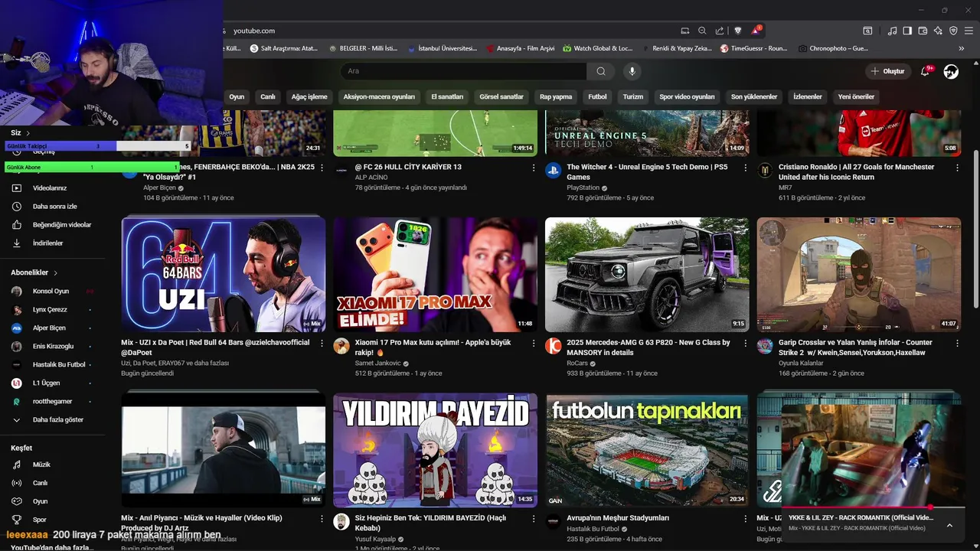Open the black Mercedes G-Class thumbnail

[647, 275]
